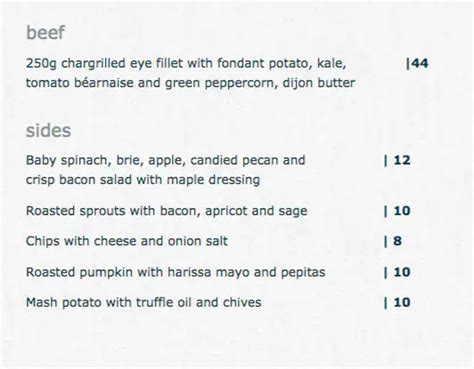
Task: Click the crisp bacon salad with maple dressing line
Action: [x=143, y=180]
